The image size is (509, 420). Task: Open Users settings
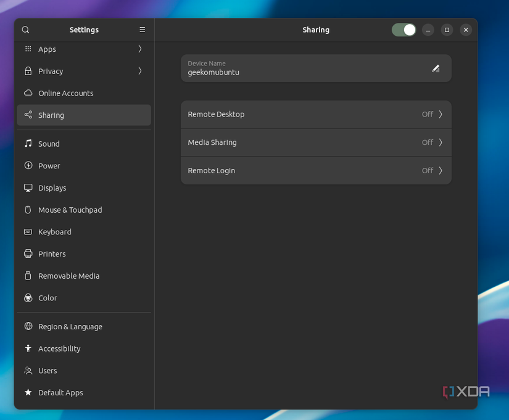pos(48,371)
